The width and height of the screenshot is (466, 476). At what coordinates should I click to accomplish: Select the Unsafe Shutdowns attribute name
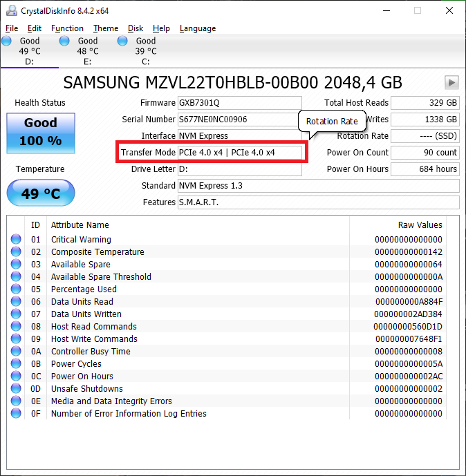click(x=87, y=389)
